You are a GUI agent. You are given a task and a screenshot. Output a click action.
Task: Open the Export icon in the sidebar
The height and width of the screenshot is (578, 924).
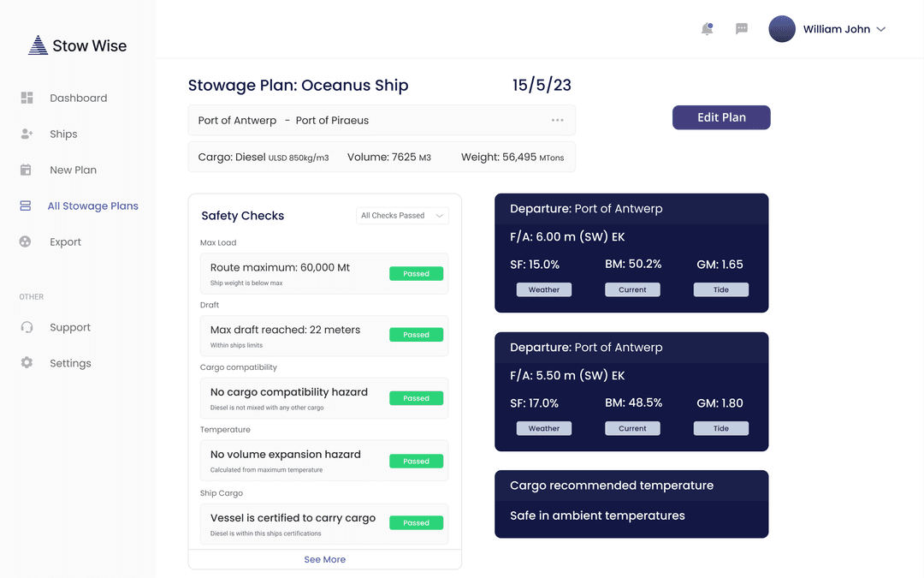pyautogui.click(x=27, y=241)
